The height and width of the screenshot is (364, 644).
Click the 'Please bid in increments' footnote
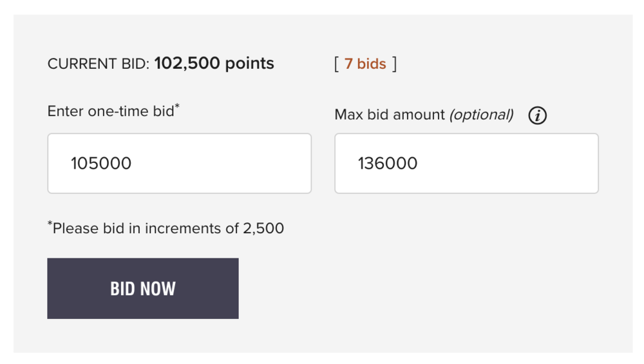167,228
